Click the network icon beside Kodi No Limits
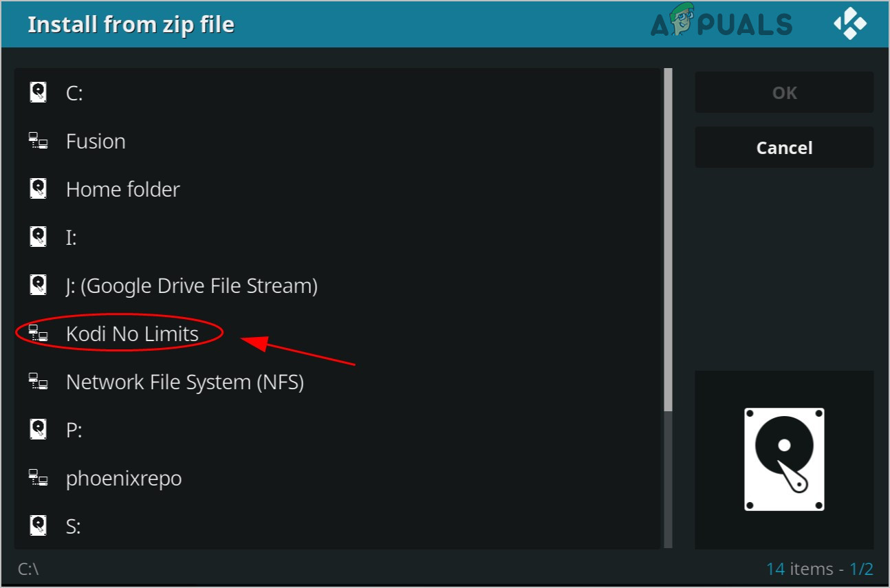This screenshot has width=890, height=588. 39,334
